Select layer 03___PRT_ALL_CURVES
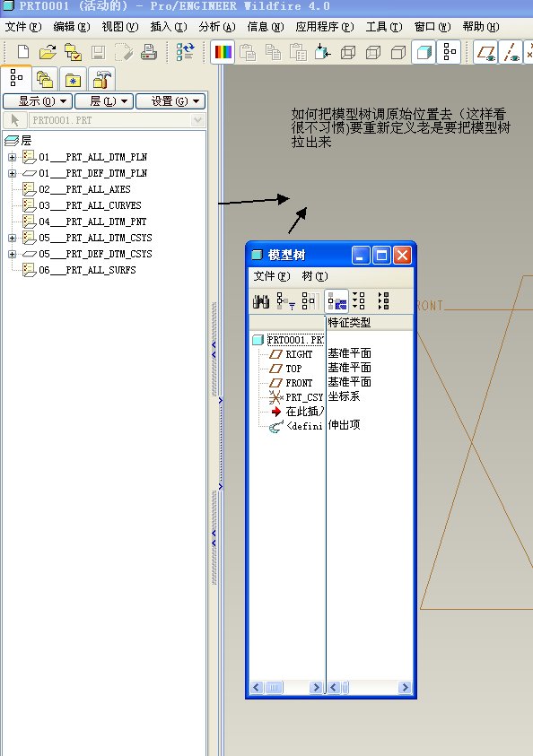Viewport: 533px width, 756px height. [90, 205]
